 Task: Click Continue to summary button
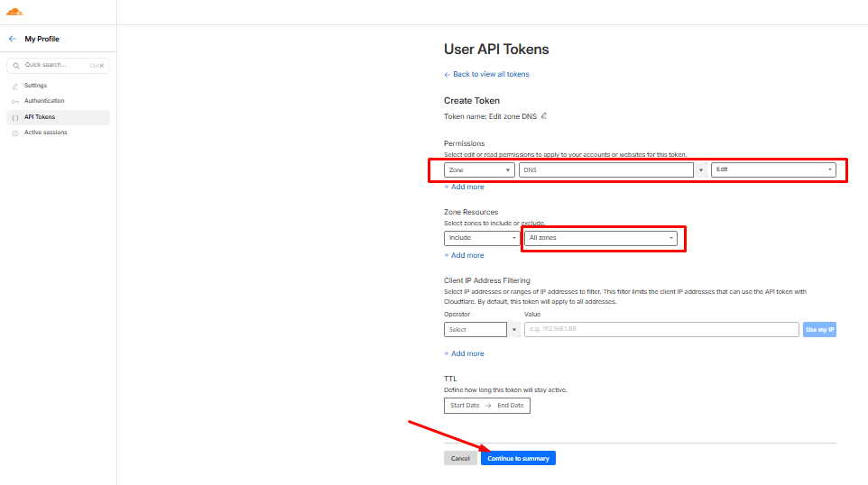[x=518, y=458]
